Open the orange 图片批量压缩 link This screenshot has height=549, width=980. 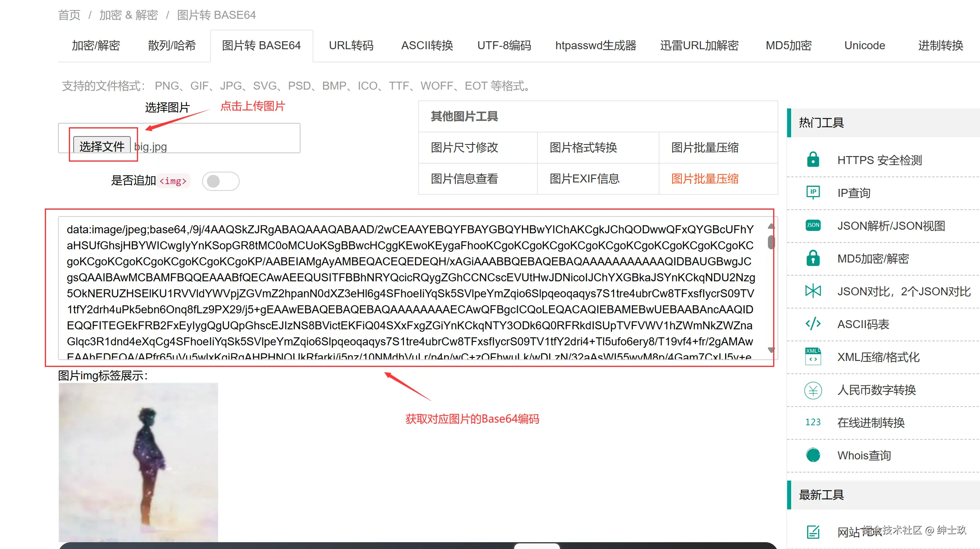705,179
